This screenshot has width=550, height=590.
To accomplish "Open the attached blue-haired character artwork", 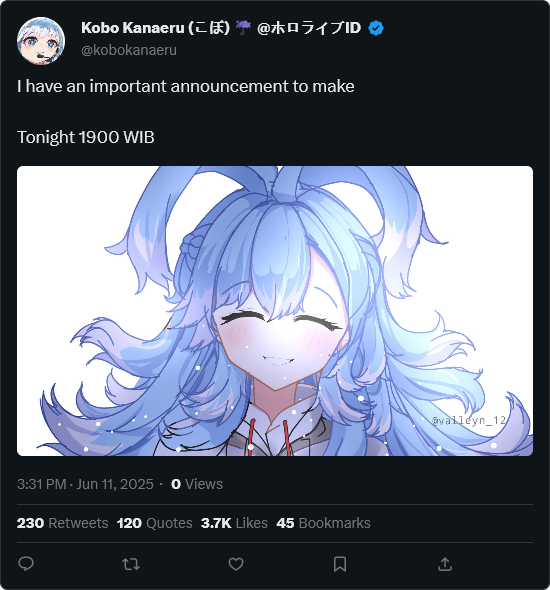I will pos(275,311).
